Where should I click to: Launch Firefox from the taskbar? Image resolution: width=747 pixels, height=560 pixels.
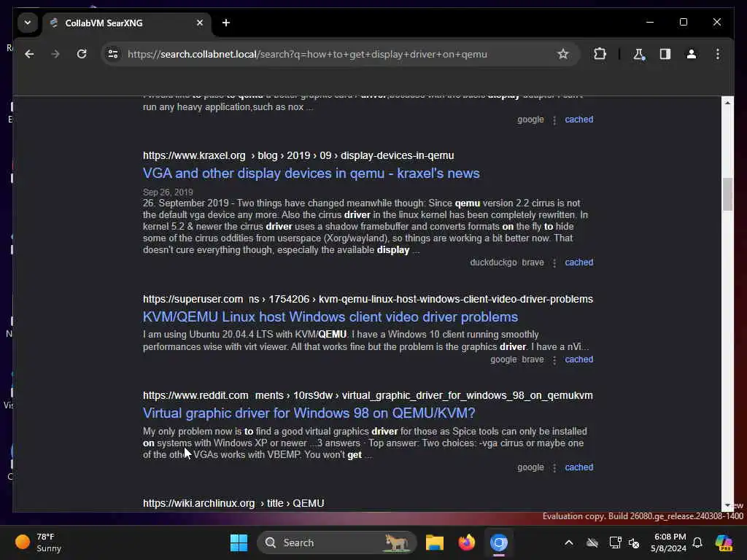pos(466,542)
